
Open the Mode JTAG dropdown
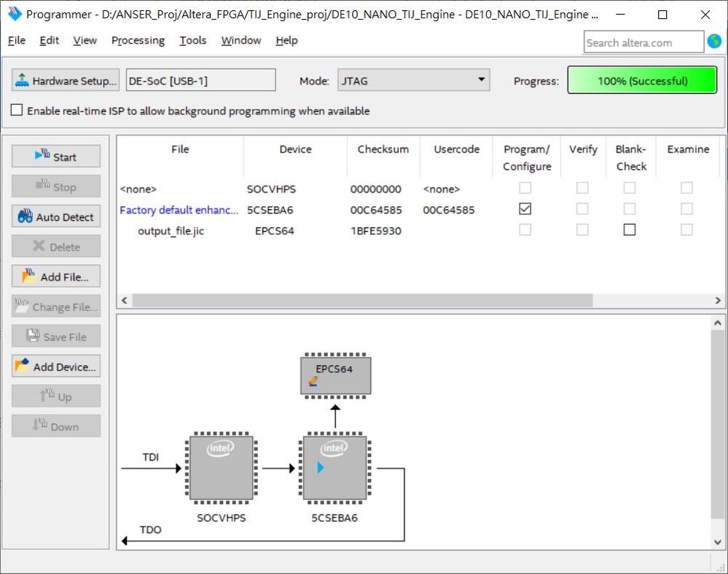point(413,80)
